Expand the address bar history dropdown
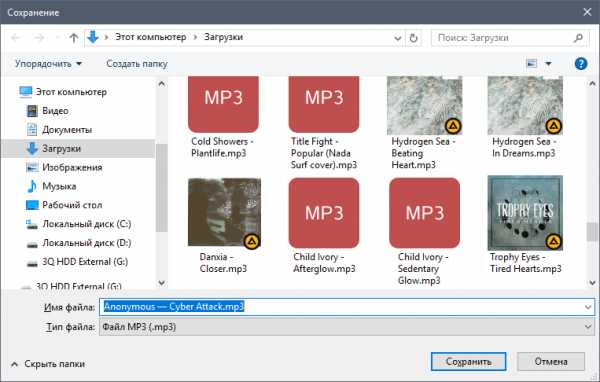Screen dimensions: 600x382 pos(398,38)
